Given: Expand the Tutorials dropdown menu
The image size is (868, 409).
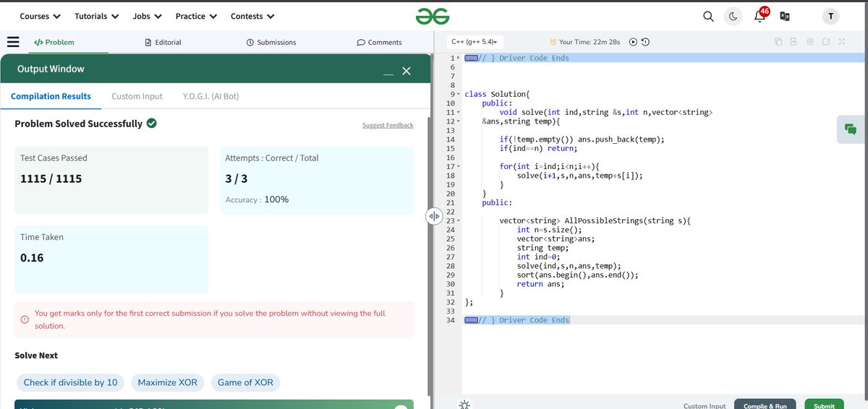Looking at the screenshot, I should 97,16.
